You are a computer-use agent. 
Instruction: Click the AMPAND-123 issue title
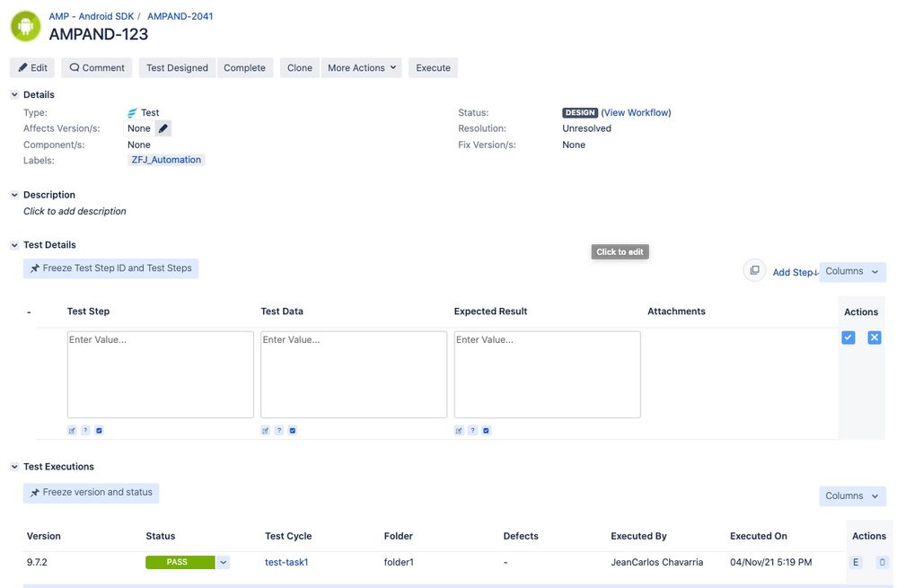click(99, 34)
